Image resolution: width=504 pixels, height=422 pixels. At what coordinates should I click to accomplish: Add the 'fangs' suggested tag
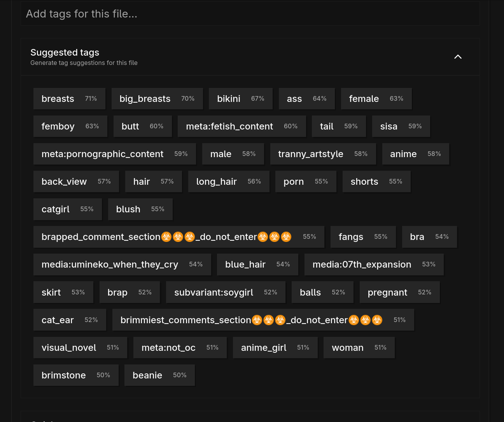[x=363, y=237]
